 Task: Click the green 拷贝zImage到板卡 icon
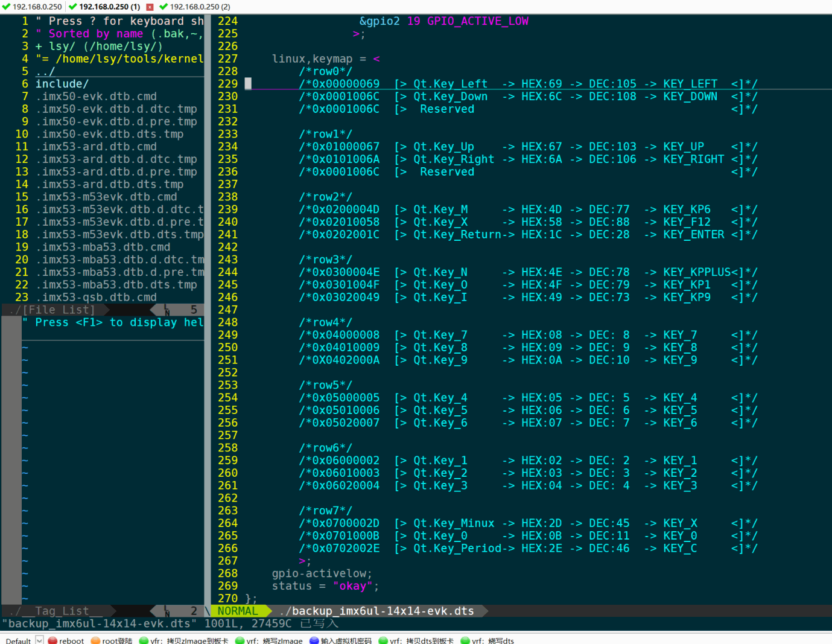(144, 640)
